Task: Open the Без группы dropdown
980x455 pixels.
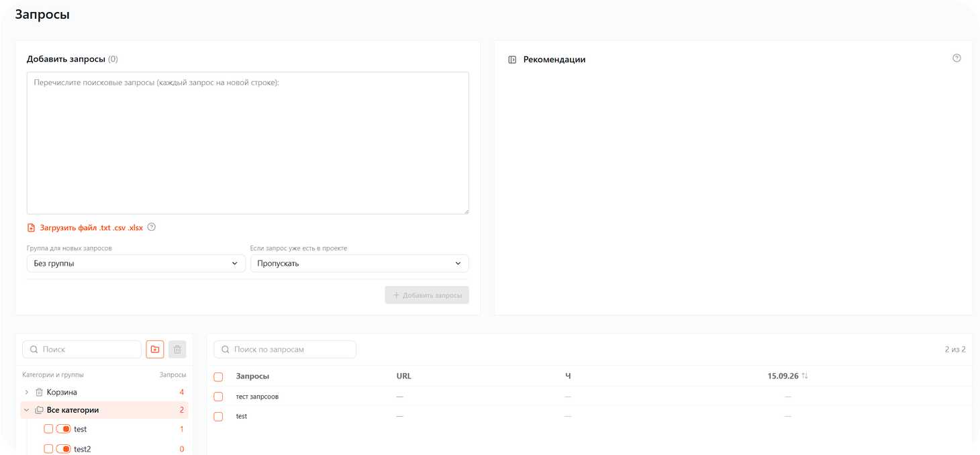Action: 136,264
